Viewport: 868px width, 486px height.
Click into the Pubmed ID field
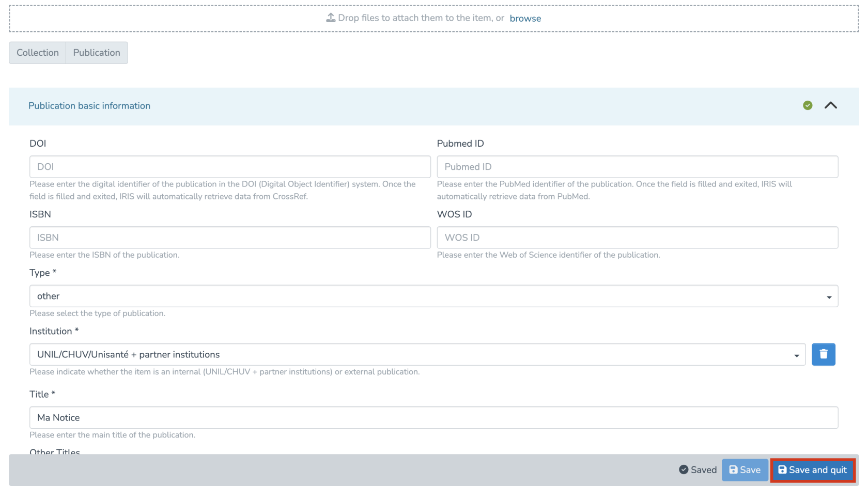coord(637,167)
